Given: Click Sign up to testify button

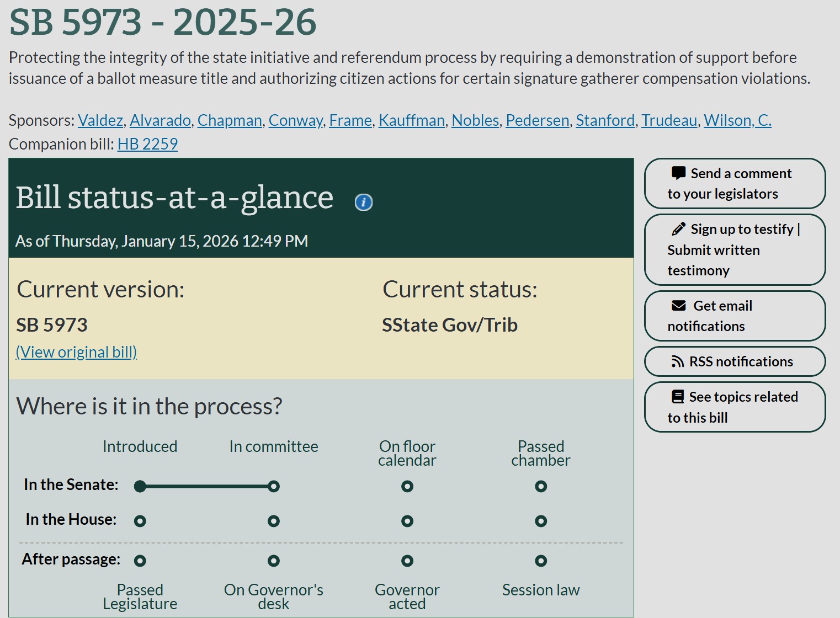Looking at the screenshot, I should 735,250.
